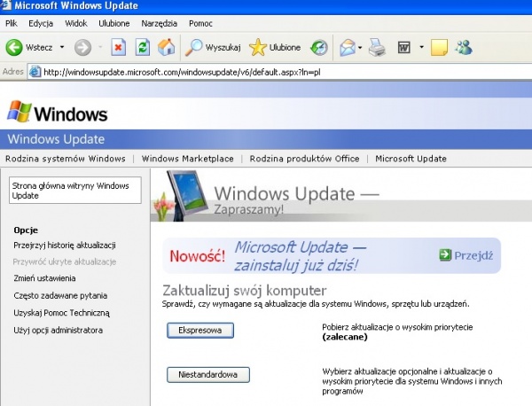Select Strona główna witryny Windows Update
Screen dimensions: 532x406
click(75, 191)
